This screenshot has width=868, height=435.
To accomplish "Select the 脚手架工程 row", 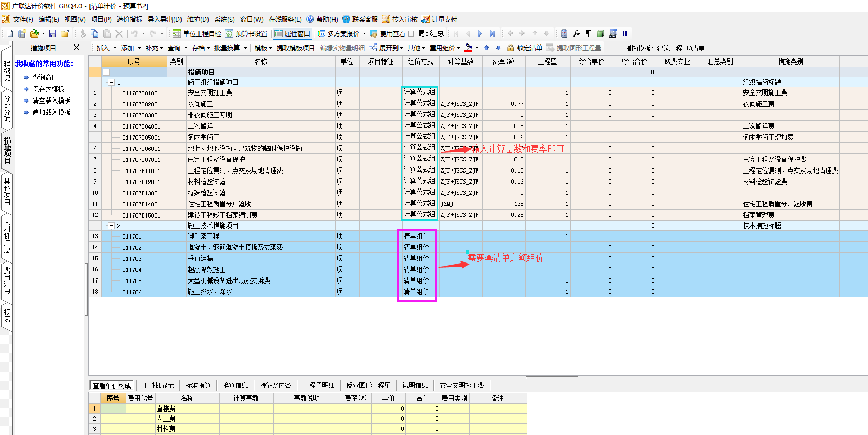I will (479, 236).
